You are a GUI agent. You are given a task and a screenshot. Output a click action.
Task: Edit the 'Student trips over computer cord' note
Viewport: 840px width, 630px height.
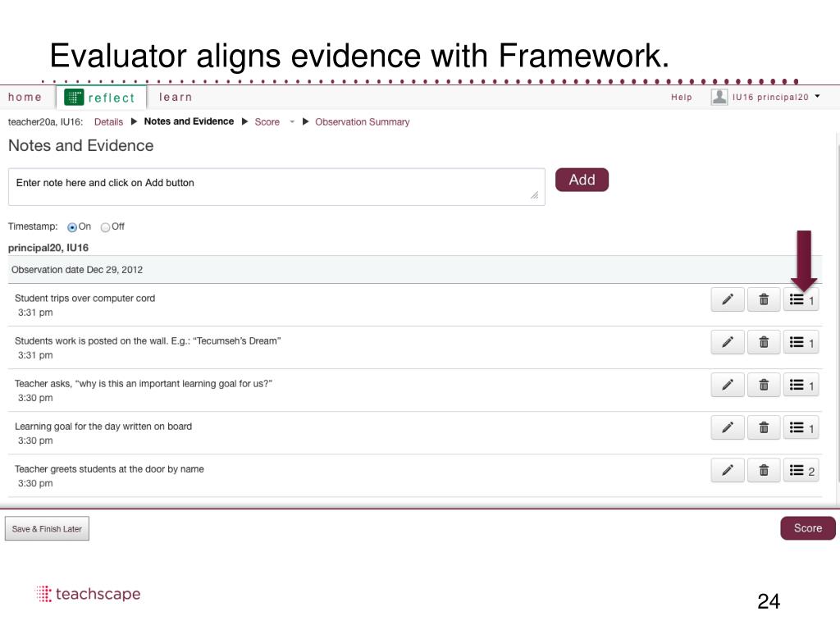click(728, 300)
